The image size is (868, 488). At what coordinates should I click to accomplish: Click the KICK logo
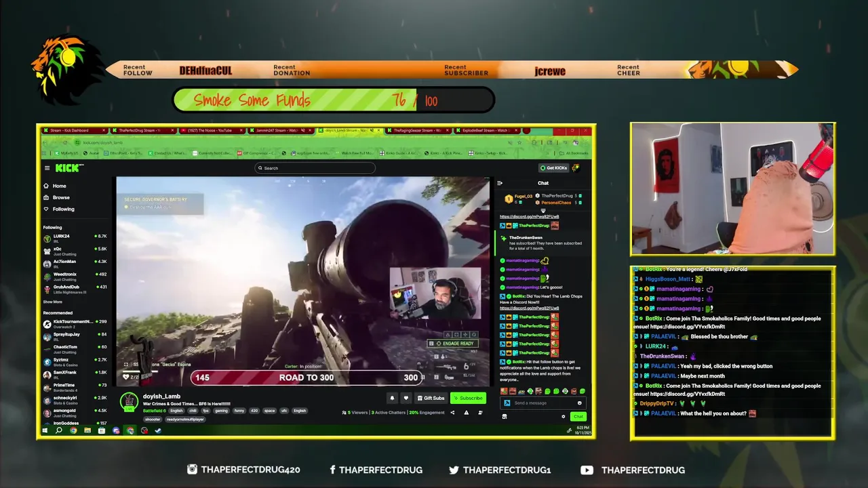(x=68, y=168)
